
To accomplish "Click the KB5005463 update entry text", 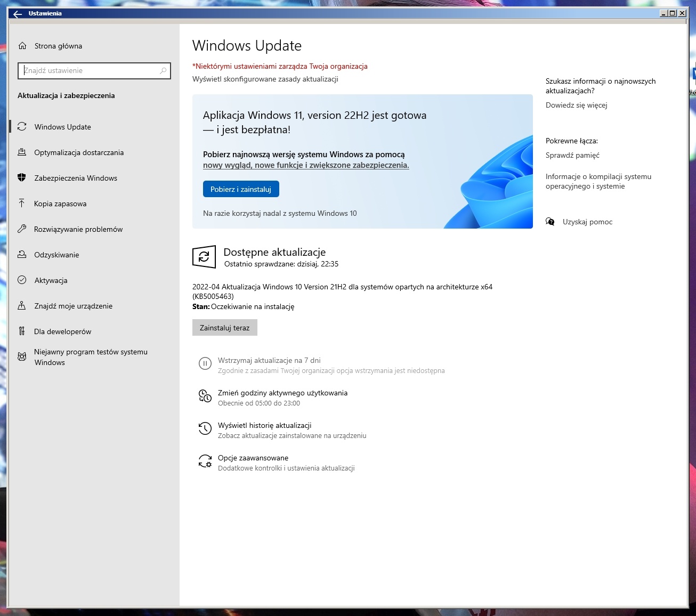I will tap(342, 291).
